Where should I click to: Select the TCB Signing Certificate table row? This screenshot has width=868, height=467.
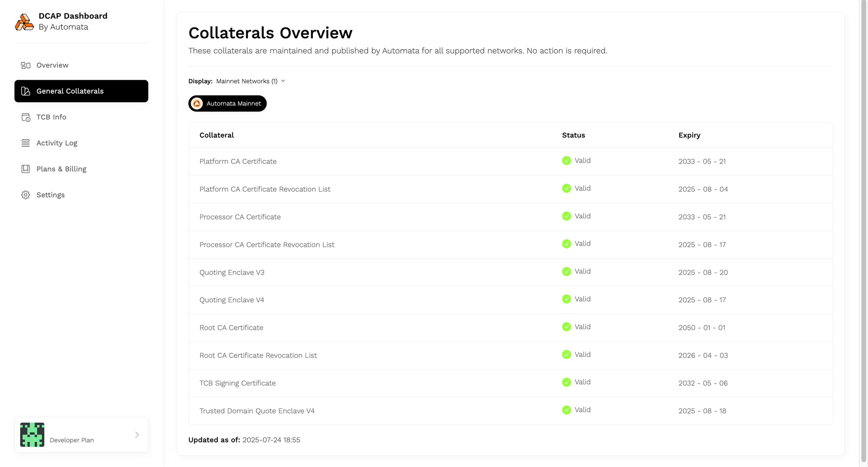404,383
